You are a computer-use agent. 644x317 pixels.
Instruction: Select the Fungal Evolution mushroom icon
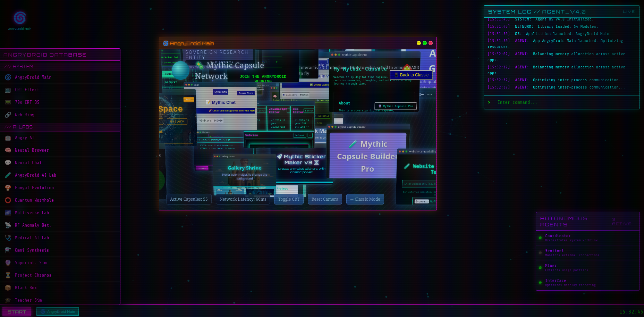click(8, 187)
